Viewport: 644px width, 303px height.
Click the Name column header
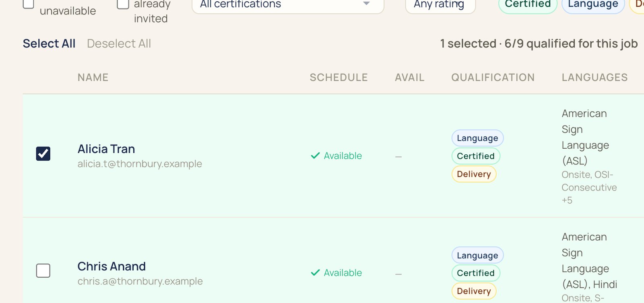click(93, 78)
